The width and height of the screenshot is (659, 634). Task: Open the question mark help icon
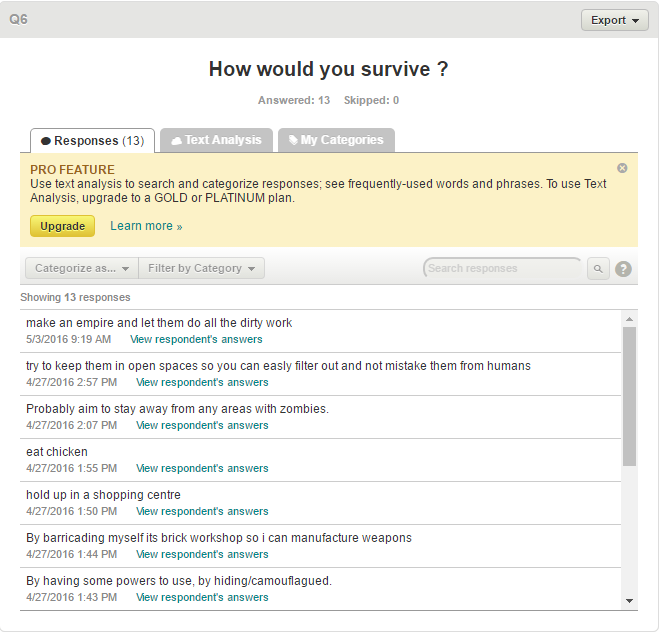click(623, 269)
